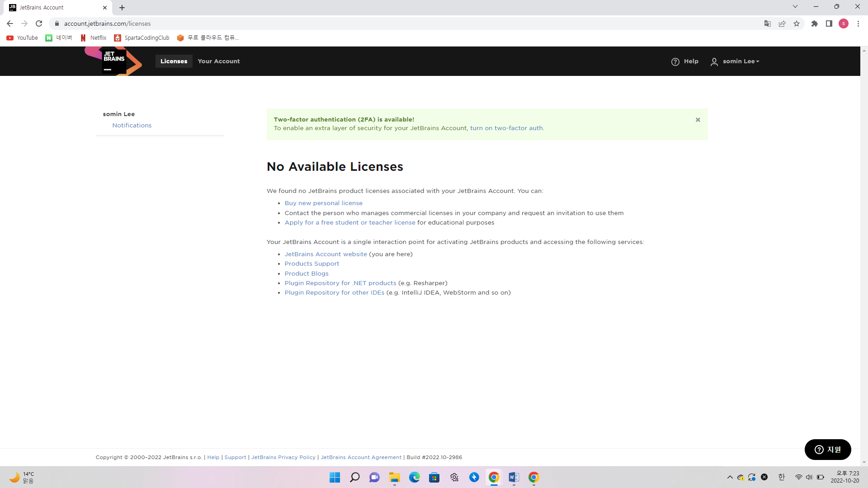This screenshot has width=868, height=488.
Task: Switch to the Your Account tab
Action: point(219,61)
